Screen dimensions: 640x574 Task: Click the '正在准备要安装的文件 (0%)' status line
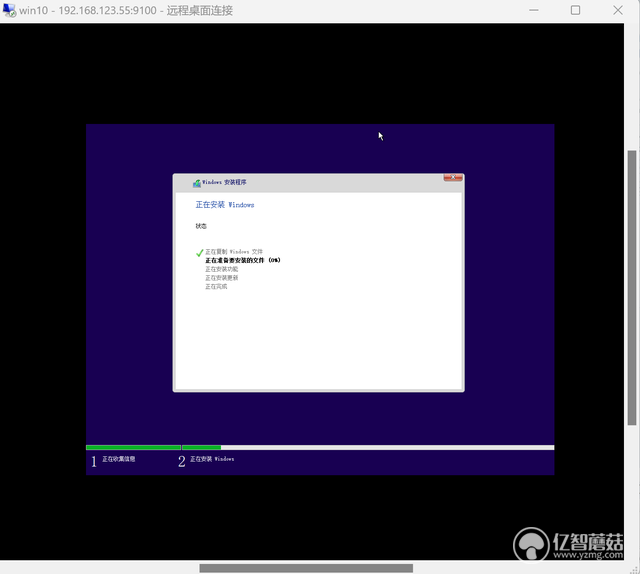[x=242, y=260]
